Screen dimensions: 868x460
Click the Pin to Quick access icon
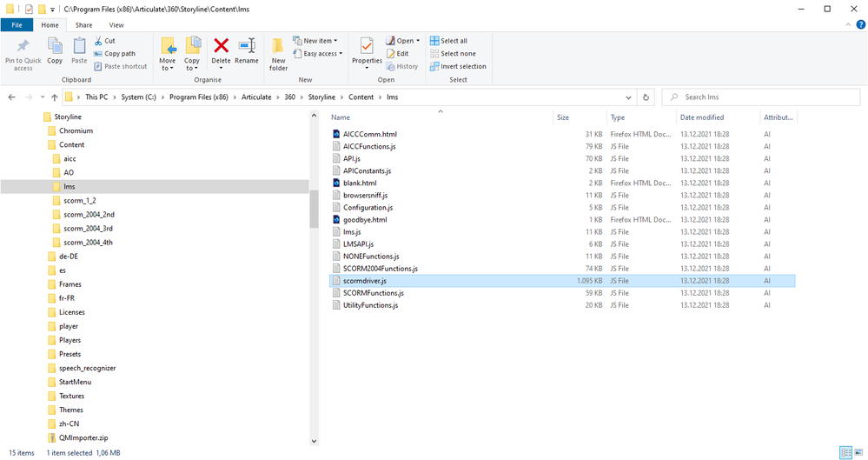pyautogui.click(x=23, y=48)
